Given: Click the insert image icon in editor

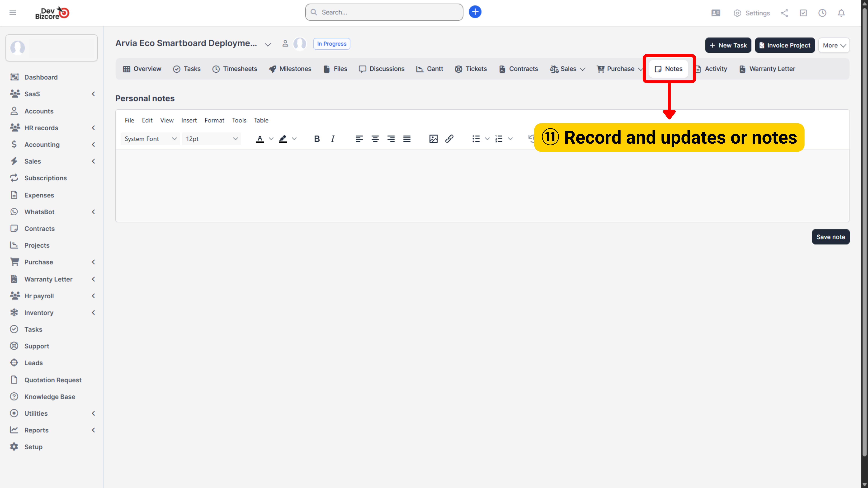Looking at the screenshot, I should (433, 139).
